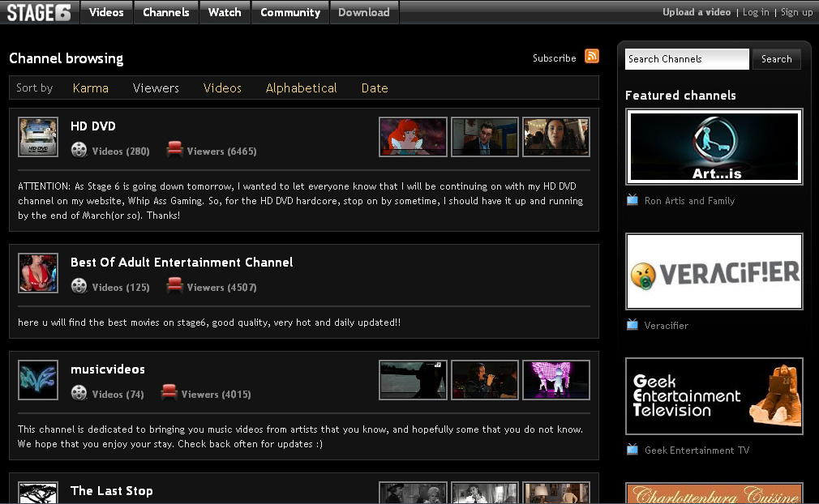
Task: Open The Last Stop channel avatar
Action: click(x=38, y=493)
